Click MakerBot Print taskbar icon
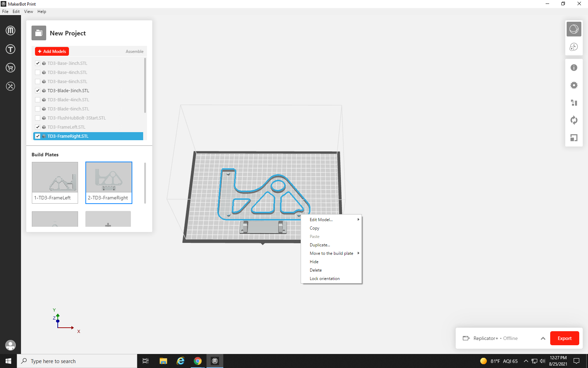The height and width of the screenshot is (368, 588). coord(215,361)
